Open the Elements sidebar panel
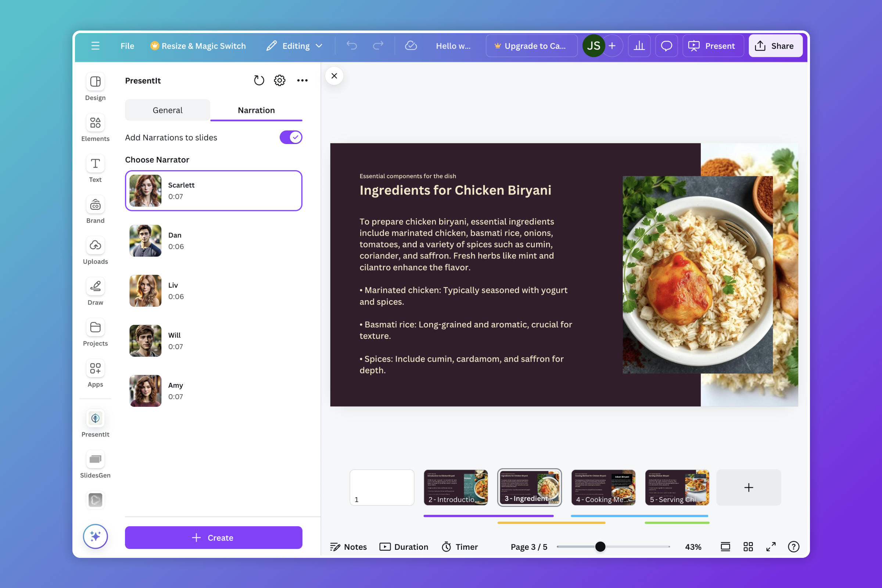Screen dimensions: 882x588 (x=95, y=127)
